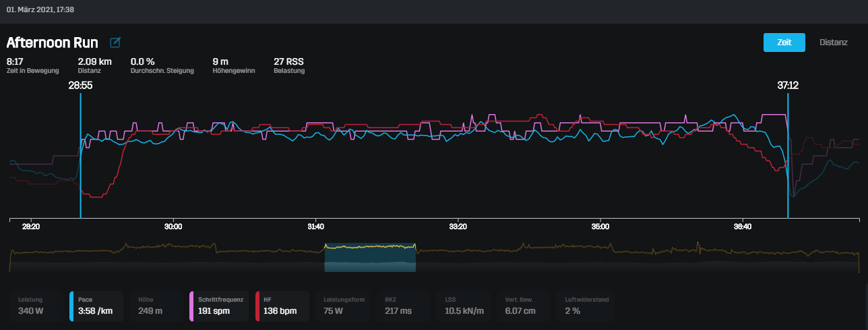Switch to the Distanz view
Screen dimensions: 868x330
pos(833,42)
